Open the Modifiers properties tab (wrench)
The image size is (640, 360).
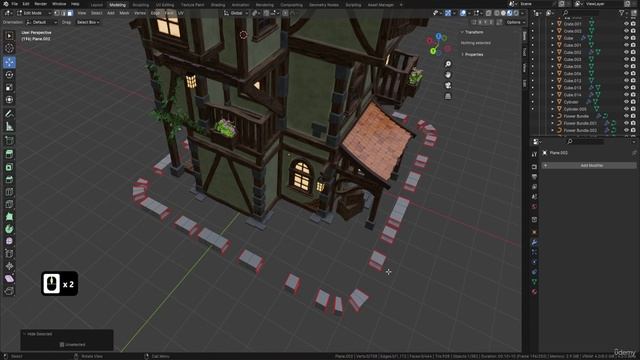pyautogui.click(x=534, y=242)
